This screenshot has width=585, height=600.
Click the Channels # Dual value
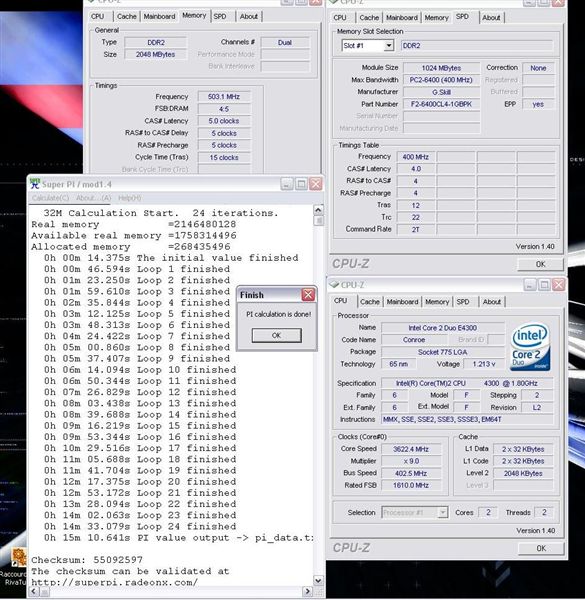pos(285,42)
